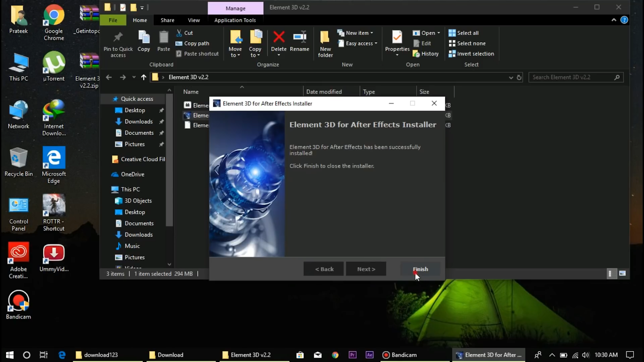644x362 pixels.
Task: Click the Search Element 3D v2.2 box
Action: 572,77
